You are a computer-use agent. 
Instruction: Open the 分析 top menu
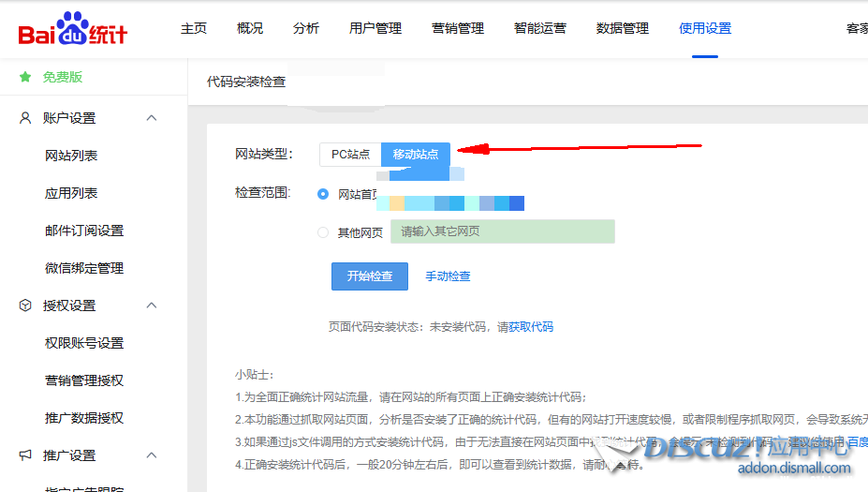coord(306,28)
